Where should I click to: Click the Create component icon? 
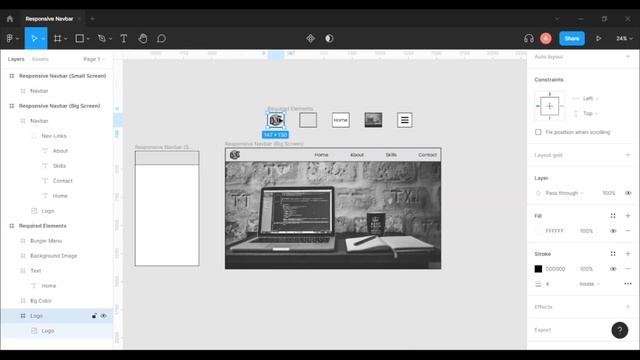(311, 38)
